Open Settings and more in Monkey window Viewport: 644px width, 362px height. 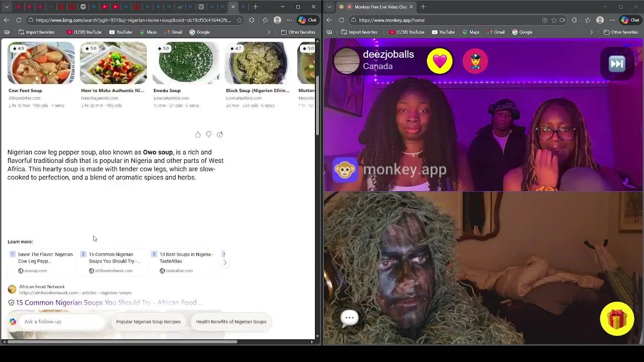tap(612, 20)
